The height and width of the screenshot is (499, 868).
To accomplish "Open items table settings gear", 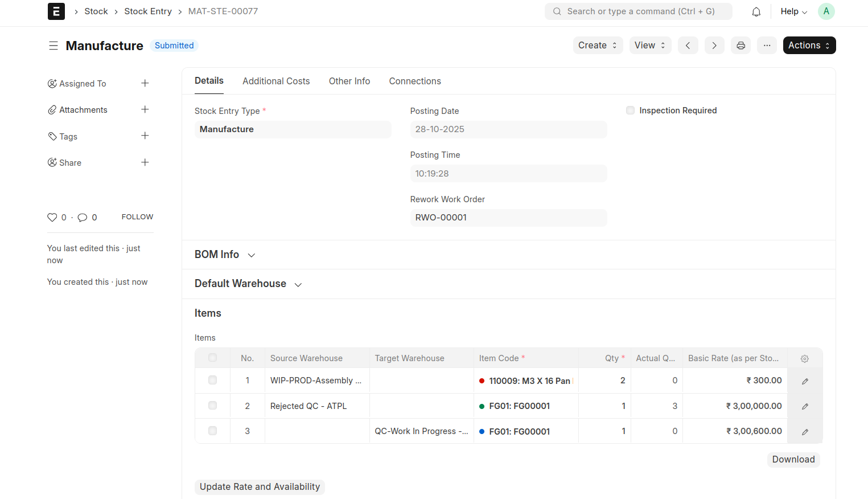I will [x=804, y=358].
